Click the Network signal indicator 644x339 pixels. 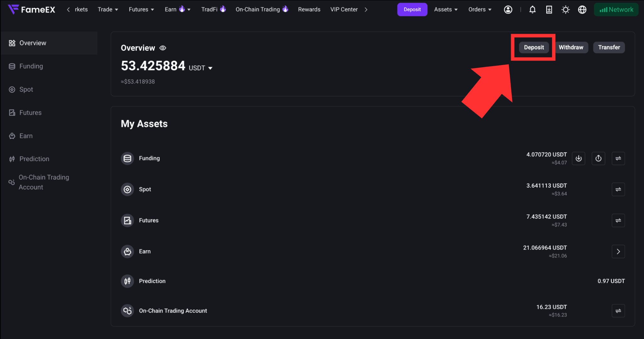[x=616, y=10]
